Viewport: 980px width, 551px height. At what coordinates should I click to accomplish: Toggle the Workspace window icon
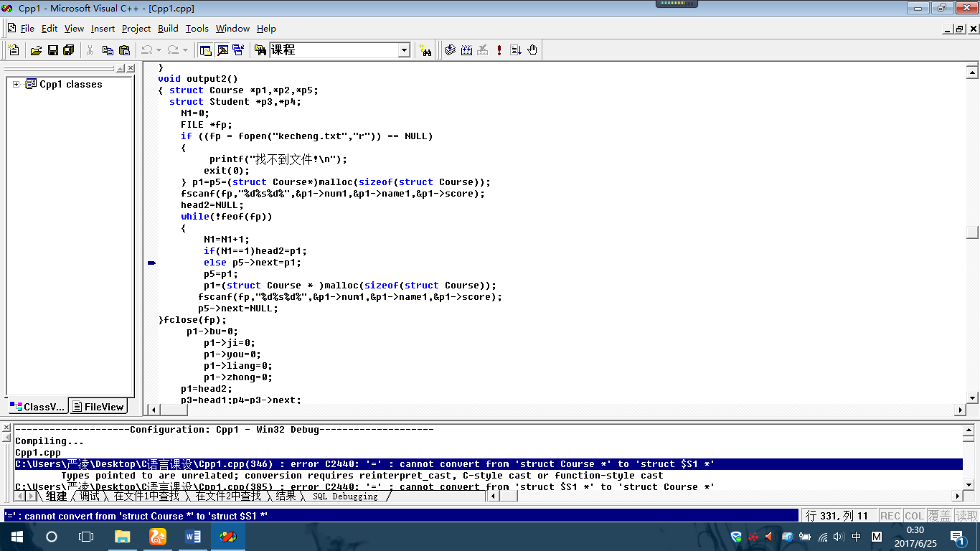[x=206, y=50]
